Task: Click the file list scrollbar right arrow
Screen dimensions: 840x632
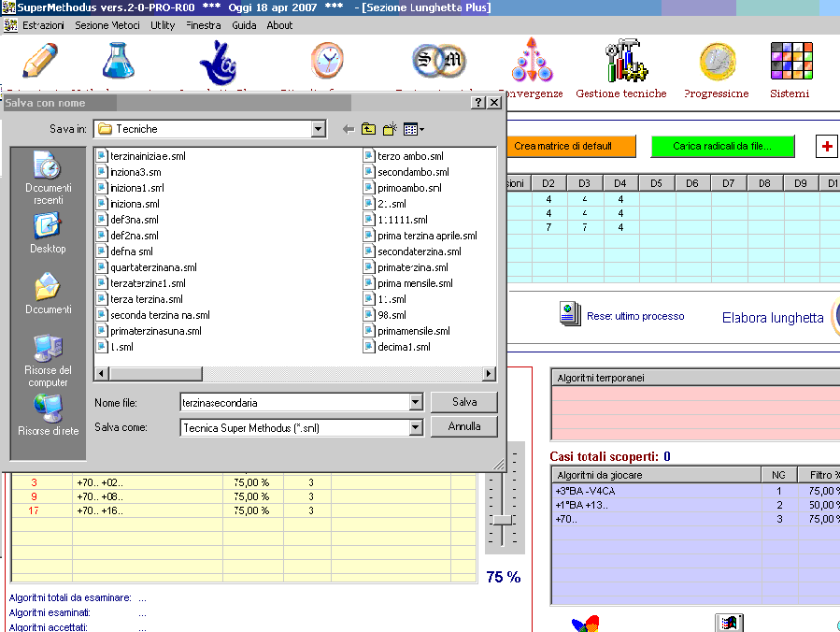Action: pyautogui.click(x=489, y=374)
